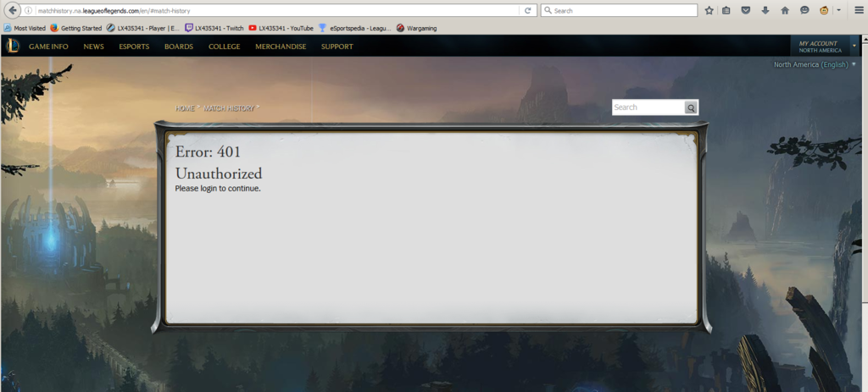Screen dimensions: 868x392
Task: Focus the match history Search field
Action: pyautogui.click(x=648, y=108)
